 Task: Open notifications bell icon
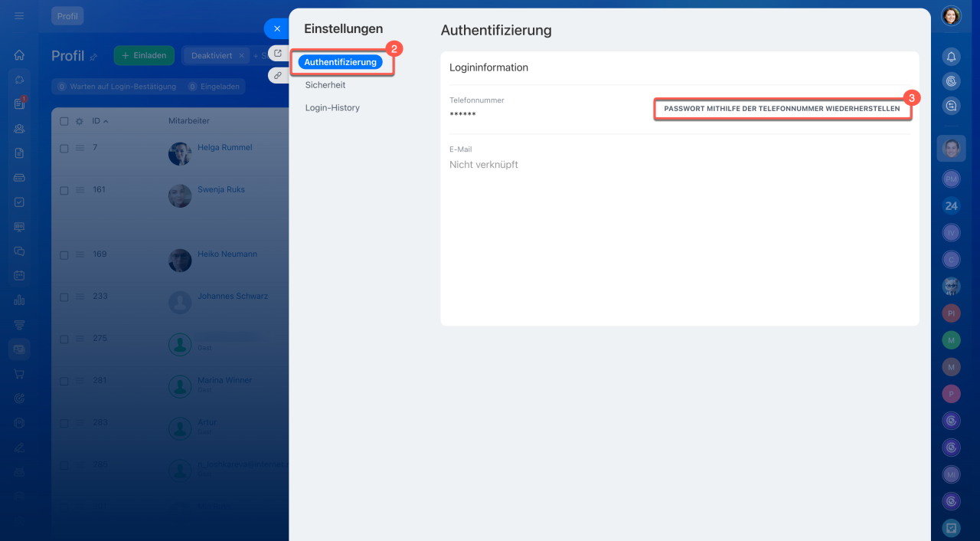click(x=951, y=57)
